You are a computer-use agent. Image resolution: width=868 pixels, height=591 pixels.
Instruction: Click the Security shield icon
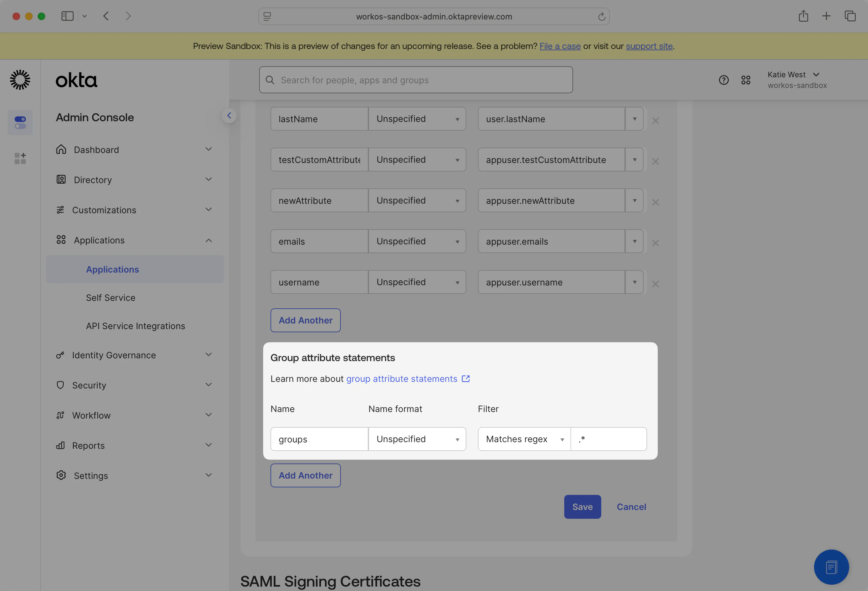60,385
